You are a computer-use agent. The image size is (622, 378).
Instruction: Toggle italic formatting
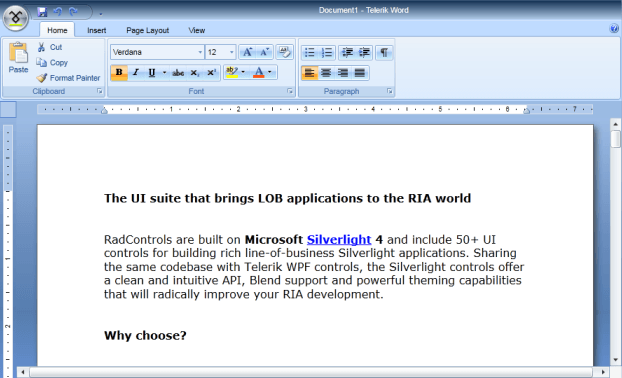click(136, 73)
